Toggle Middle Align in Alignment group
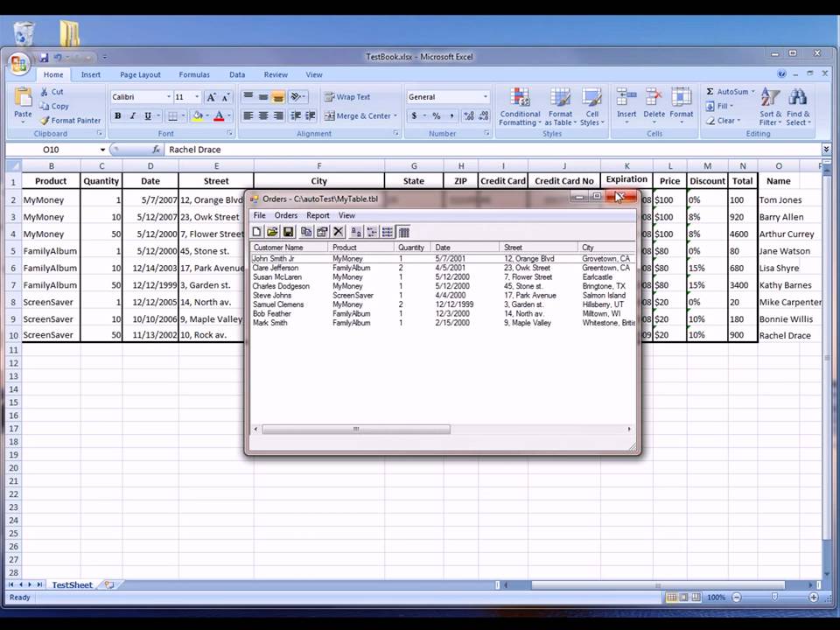840x630 pixels. pyautogui.click(x=263, y=97)
